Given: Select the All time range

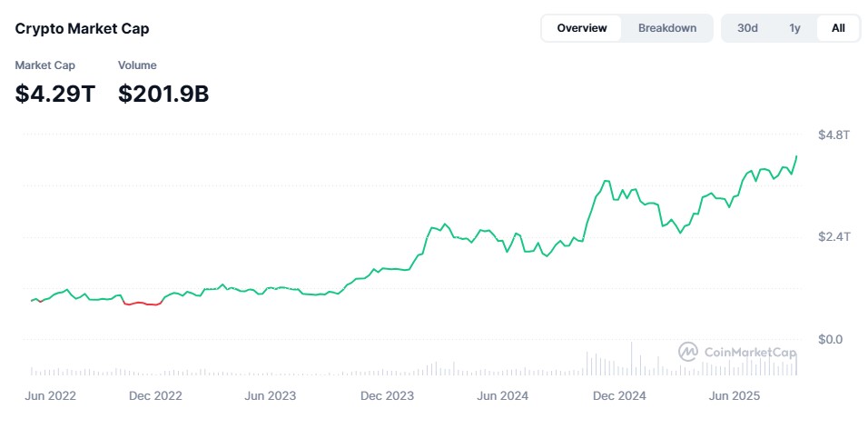Looking at the screenshot, I should (x=838, y=28).
